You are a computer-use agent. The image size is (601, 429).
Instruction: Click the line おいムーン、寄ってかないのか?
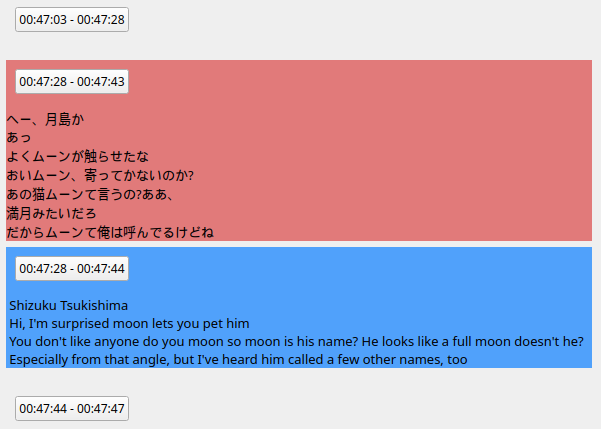coord(99,175)
